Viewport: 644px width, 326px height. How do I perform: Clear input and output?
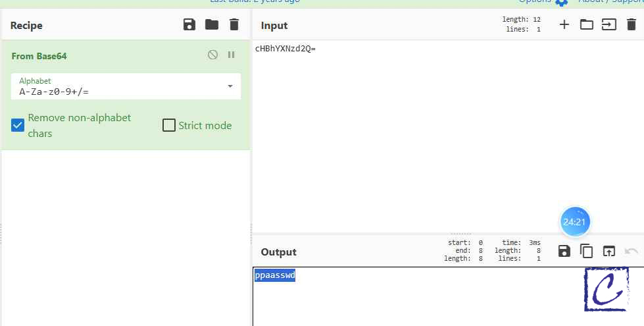pyautogui.click(x=632, y=25)
